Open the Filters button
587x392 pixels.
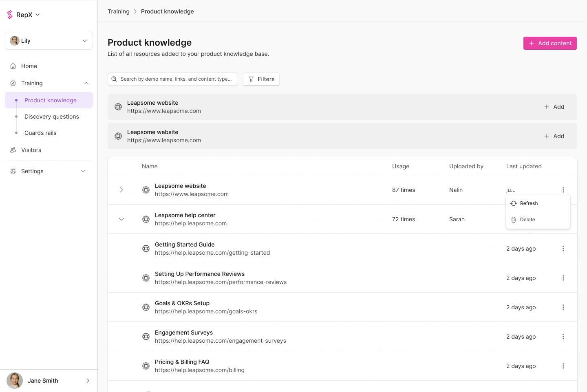point(261,79)
